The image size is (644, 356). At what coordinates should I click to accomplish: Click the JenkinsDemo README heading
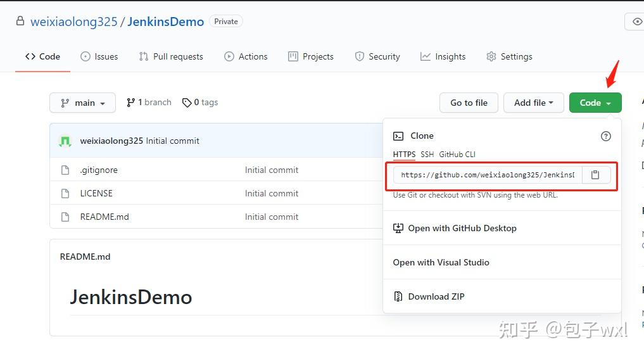coord(130,297)
